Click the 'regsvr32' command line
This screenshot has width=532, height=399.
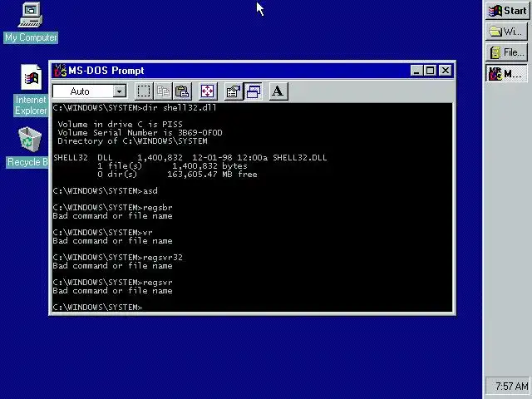tap(118, 258)
